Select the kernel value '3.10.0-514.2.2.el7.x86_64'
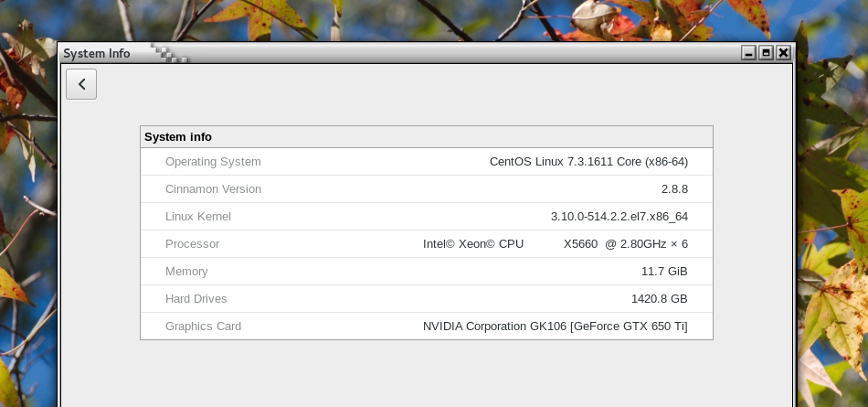 (x=619, y=217)
